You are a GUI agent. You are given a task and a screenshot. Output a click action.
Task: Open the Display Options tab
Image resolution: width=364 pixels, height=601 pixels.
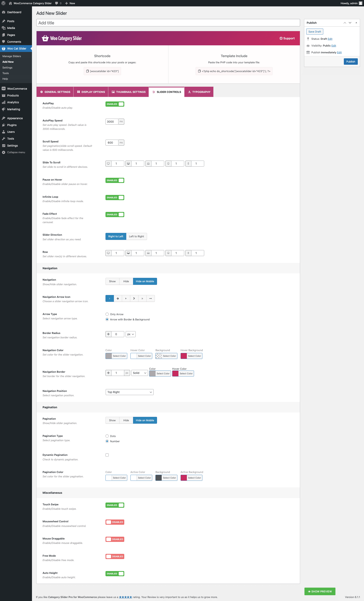coord(91,92)
